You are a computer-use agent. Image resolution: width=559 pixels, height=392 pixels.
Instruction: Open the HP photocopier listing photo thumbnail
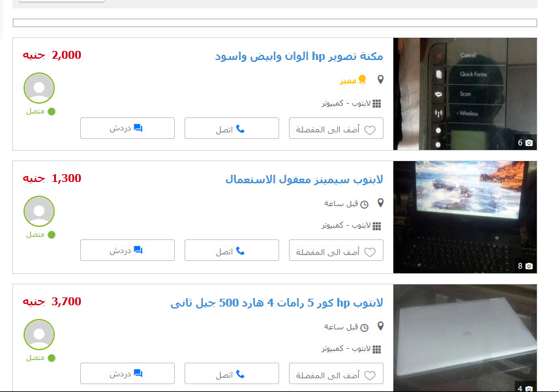click(465, 94)
